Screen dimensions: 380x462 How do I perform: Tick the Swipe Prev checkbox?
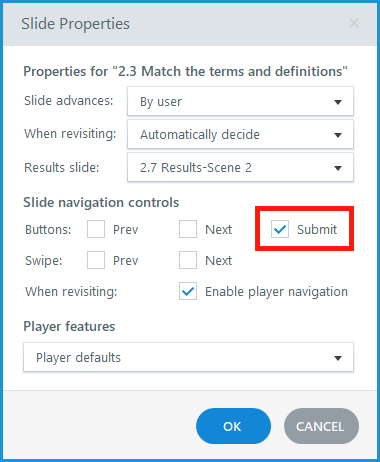(96, 260)
